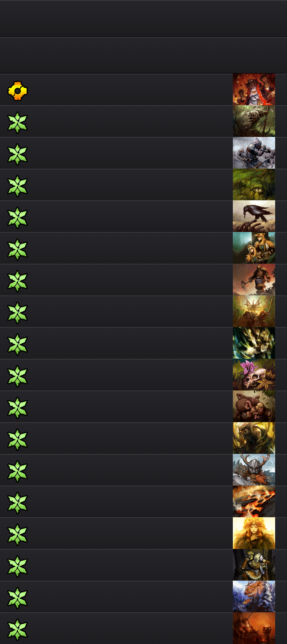Select the golden hooded figure thumbnail
This screenshot has width=287, height=644.
point(254,438)
